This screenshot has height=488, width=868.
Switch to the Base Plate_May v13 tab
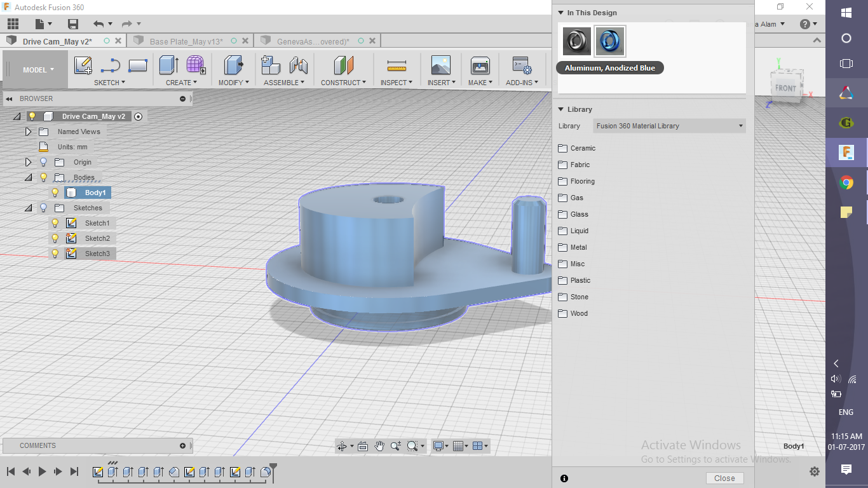pos(186,41)
